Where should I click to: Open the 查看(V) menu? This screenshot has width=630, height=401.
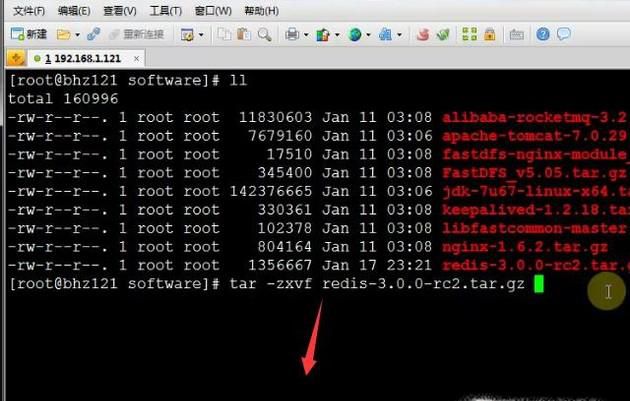click(120, 11)
